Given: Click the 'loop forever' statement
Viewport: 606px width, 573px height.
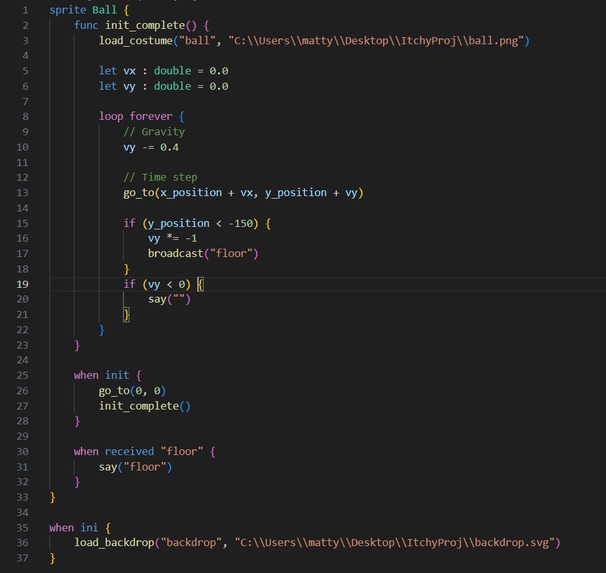Looking at the screenshot, I should click(x=136, y=116).
